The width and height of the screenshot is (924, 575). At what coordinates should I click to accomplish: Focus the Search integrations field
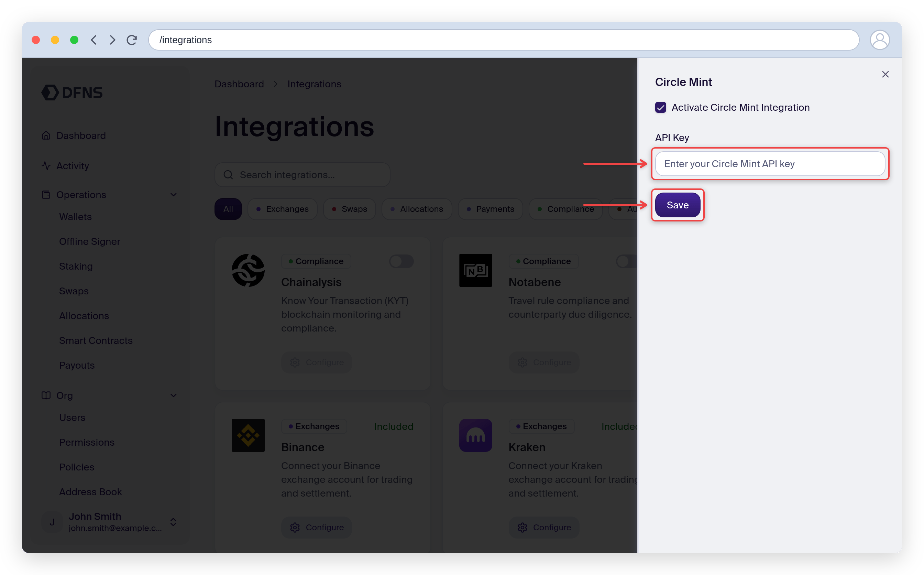[x=302, y=175]
